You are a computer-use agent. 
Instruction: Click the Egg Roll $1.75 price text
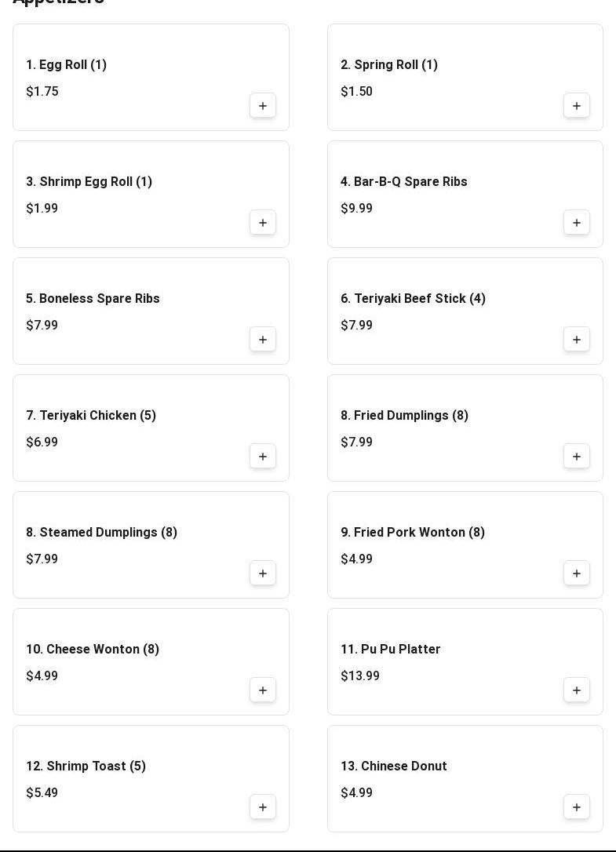tap(42, 92)
